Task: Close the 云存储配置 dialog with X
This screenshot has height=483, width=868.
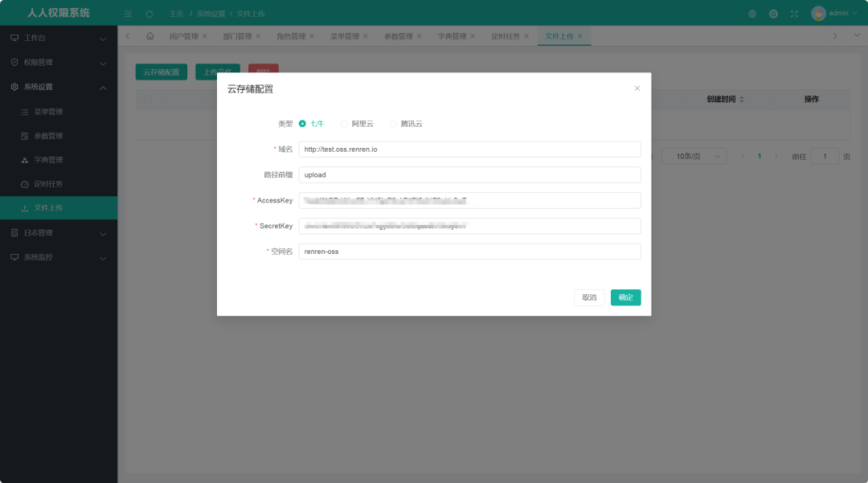Action: [637, 88]
